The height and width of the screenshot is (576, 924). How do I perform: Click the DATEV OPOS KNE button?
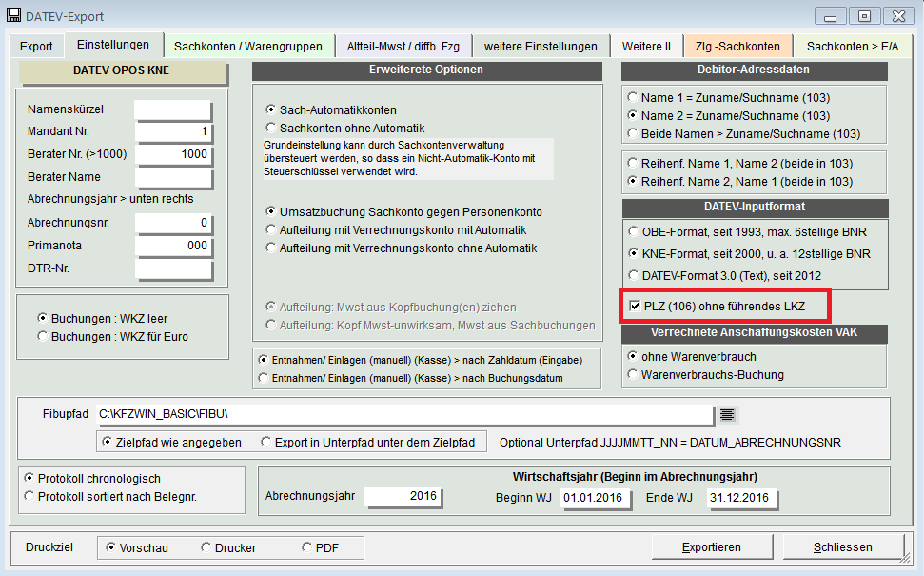pyautogui.click(x=122, y=71)
